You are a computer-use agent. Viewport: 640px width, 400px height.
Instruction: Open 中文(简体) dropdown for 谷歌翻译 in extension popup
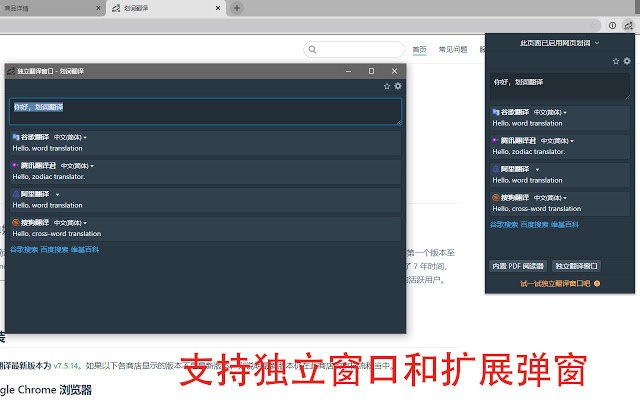[550, 113]
